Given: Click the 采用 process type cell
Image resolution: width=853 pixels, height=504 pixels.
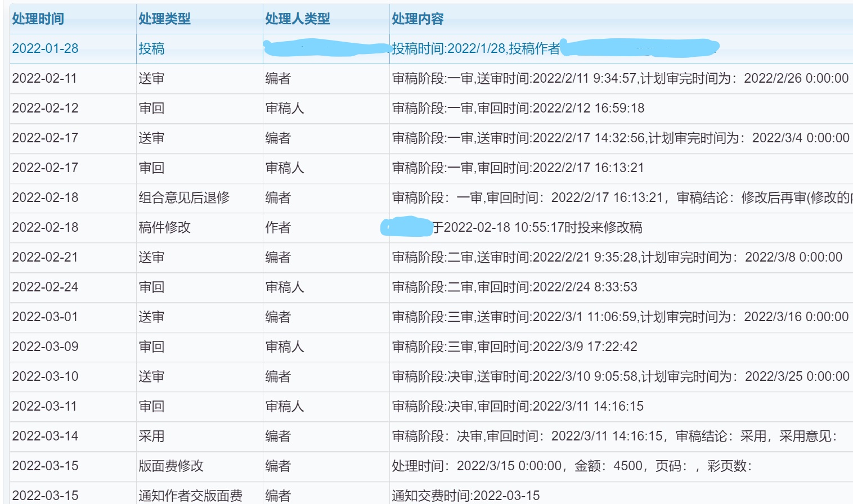Looking at the screenshot, I should tap(151, 436).
